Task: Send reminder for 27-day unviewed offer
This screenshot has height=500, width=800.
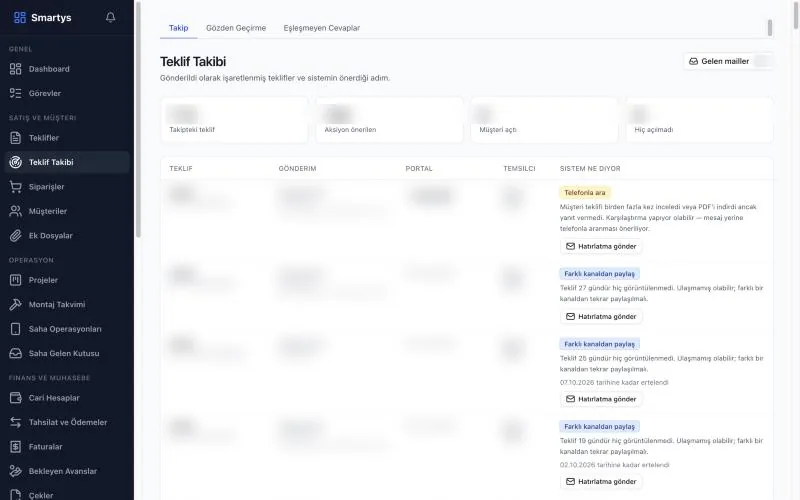Action: pyautogui.click(x=601, y=317)
